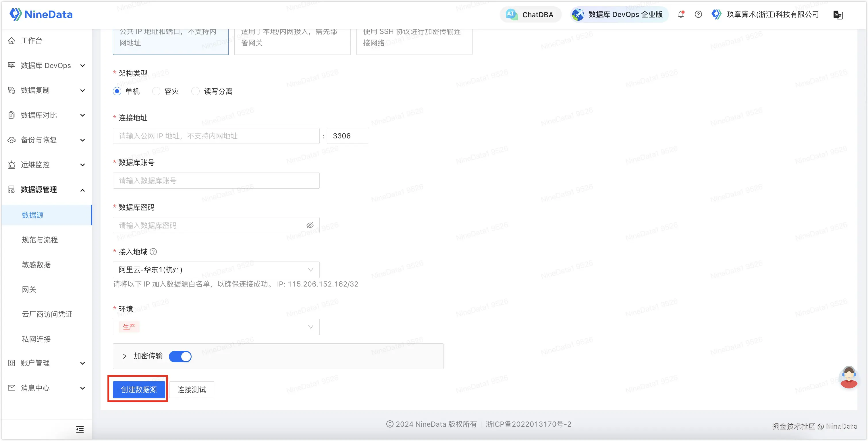The image size is (868, 441).
Task: Open the help question mark icon
Action: click(698, 14)
